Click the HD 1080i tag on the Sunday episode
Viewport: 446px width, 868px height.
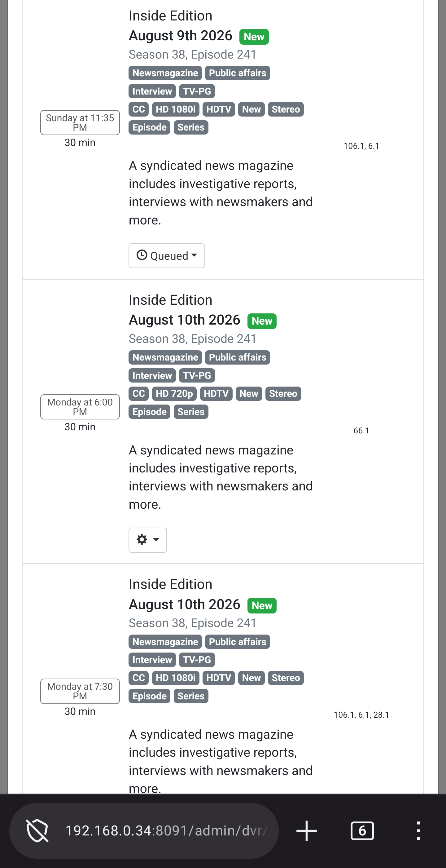click(x=175, y=109)
